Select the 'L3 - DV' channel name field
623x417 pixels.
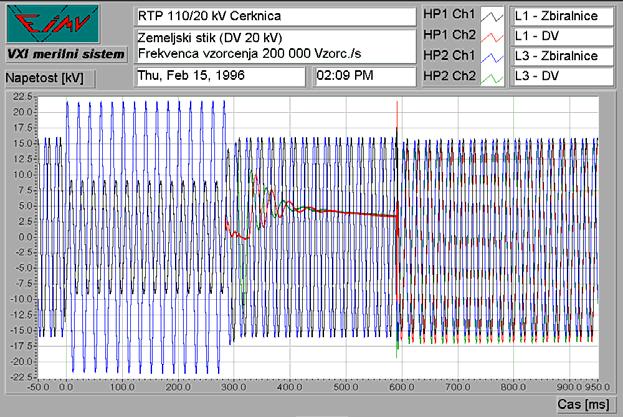[562, 76]
